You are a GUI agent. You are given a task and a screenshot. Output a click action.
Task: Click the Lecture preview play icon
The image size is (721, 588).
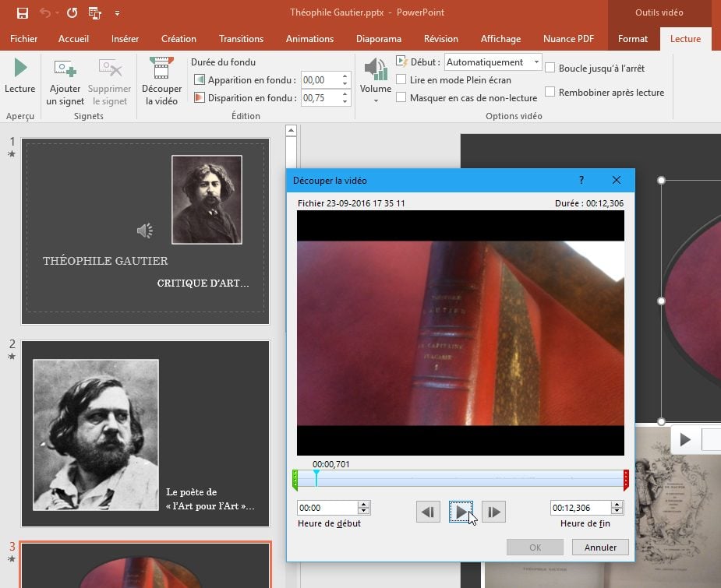click(20, 68)
